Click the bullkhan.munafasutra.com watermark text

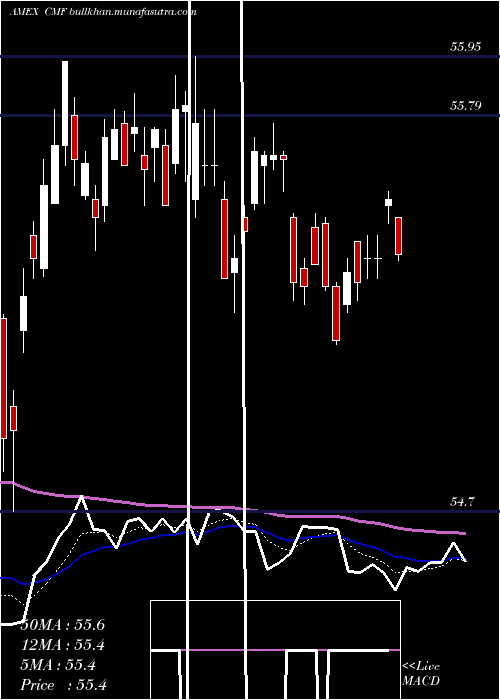point(133,12)
